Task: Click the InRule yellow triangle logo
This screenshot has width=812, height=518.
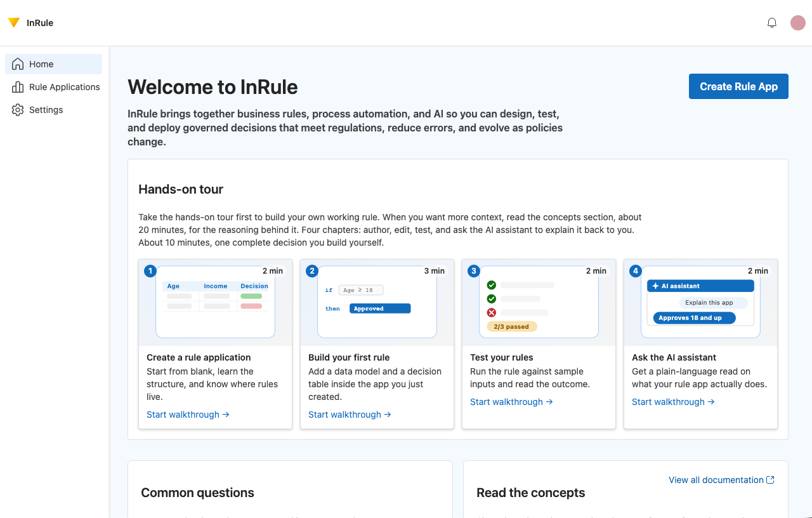Action: pyautogui.click(x=14, y=23)
